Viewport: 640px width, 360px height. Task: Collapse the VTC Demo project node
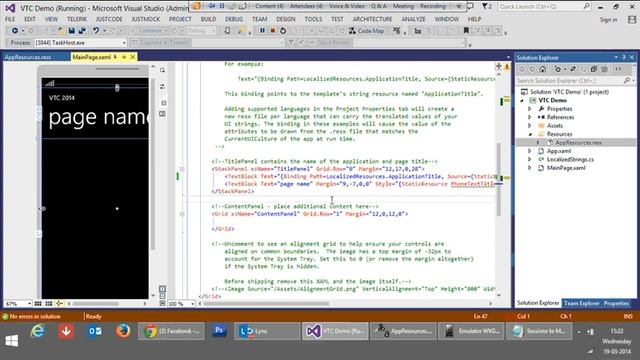point(522,100)
